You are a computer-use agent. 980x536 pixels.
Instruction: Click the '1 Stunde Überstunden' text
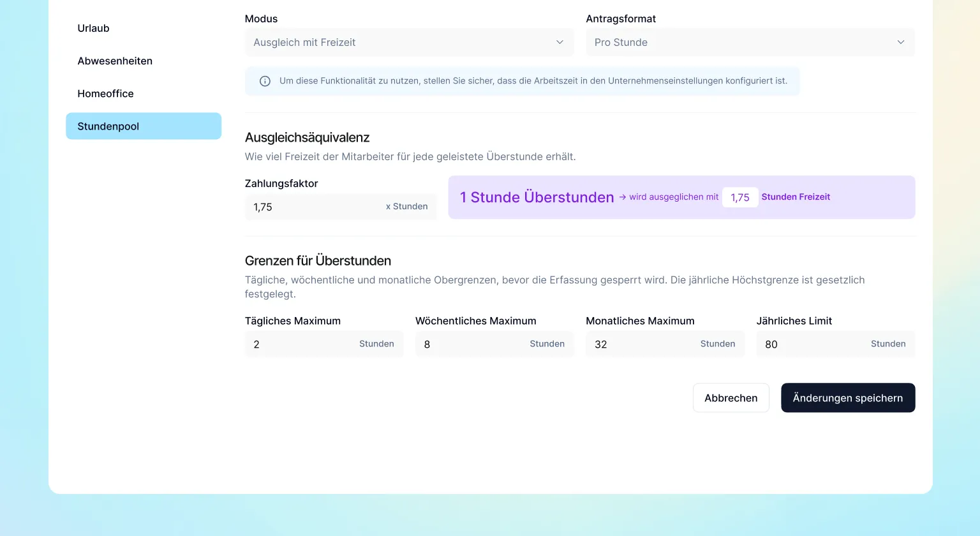[x=537, y=197]
